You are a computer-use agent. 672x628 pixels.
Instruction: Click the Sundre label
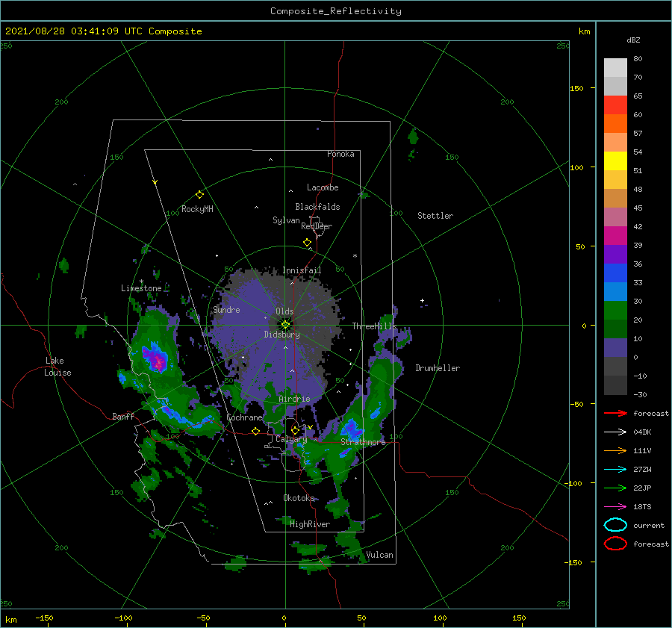pos(226,309)
